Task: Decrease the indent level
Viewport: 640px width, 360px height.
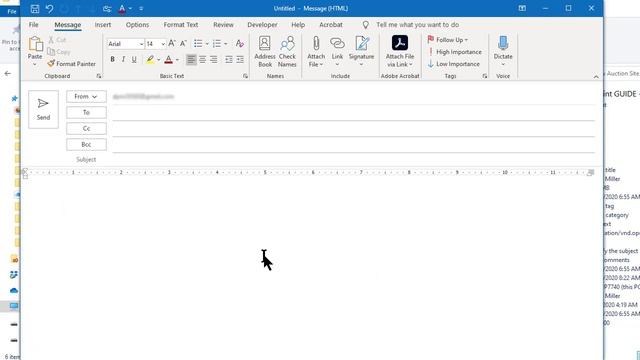Action: coord(229,60)
